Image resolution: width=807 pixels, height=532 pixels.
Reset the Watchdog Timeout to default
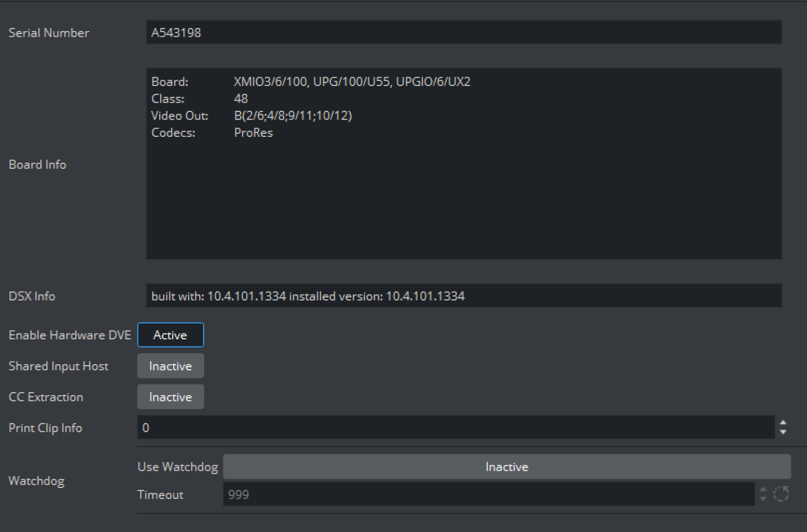(x=781, y=494)
